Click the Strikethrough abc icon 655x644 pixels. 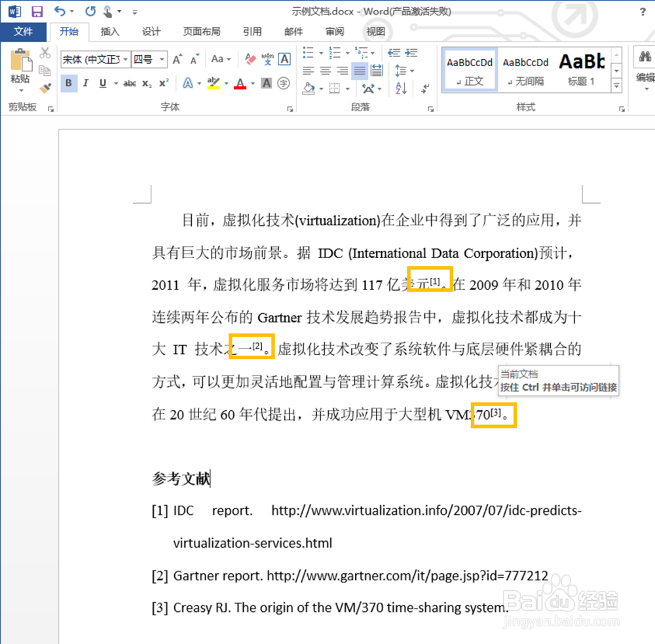[x=130, y=84]
